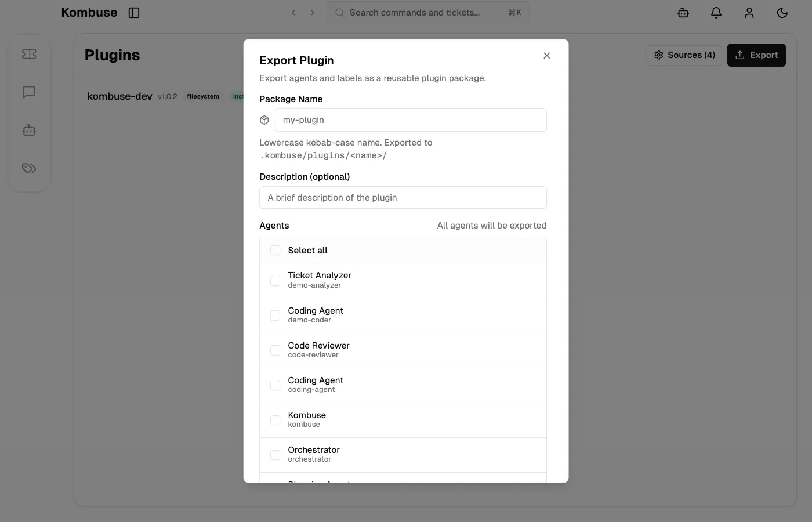Image resolution: width=812 pixels, height=522 pixels.
Task: Navigate forward with the right chevron
Action: [x=312, y=12]
